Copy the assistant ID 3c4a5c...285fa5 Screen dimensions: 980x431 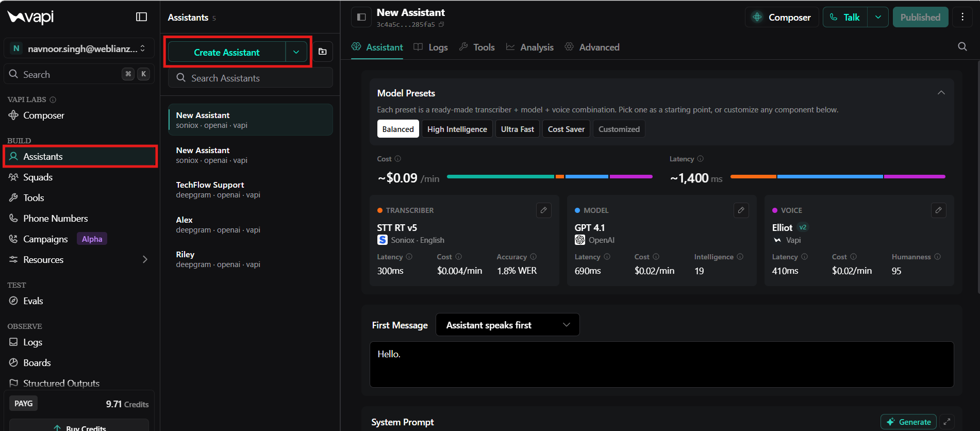coord(441,24)
